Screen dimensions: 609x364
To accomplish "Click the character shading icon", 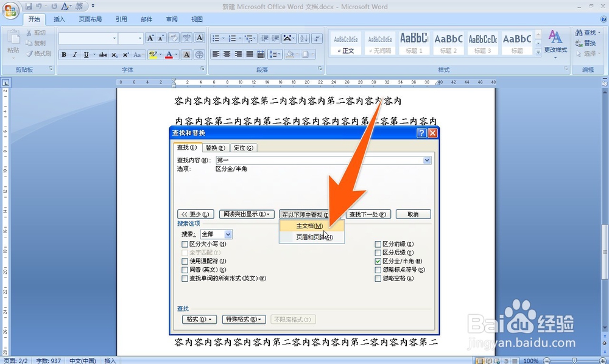I will pos(186,55).
